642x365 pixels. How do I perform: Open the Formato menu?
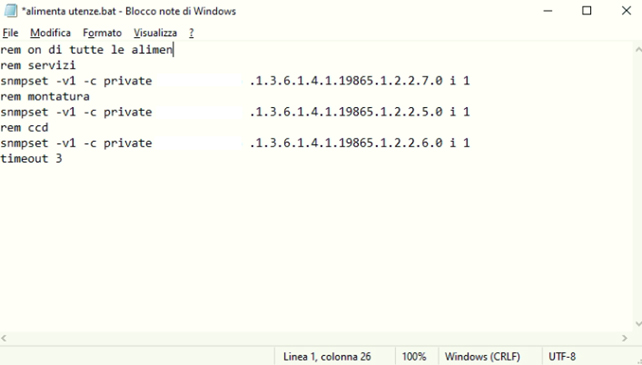click(x=102, y=33)
